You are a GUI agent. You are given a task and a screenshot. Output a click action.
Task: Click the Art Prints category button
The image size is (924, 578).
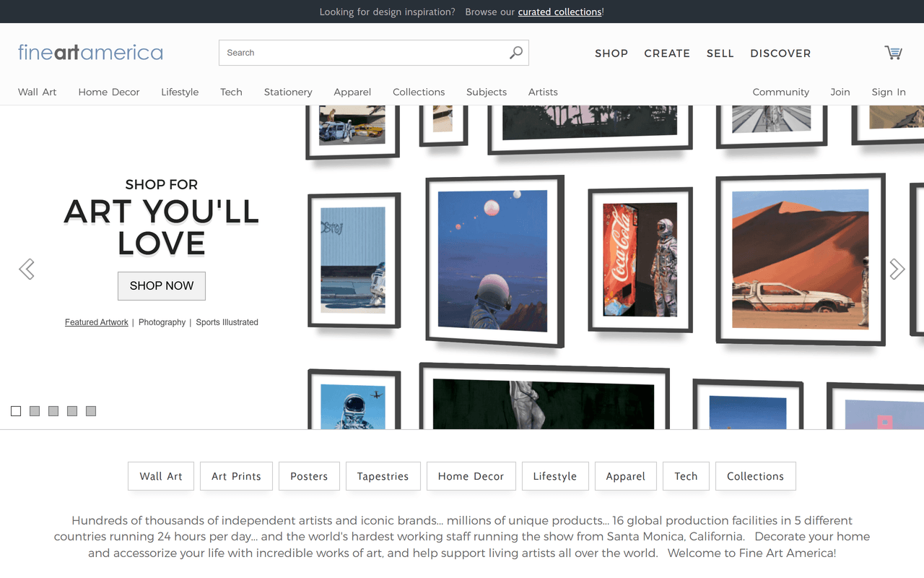coord(236,476)
